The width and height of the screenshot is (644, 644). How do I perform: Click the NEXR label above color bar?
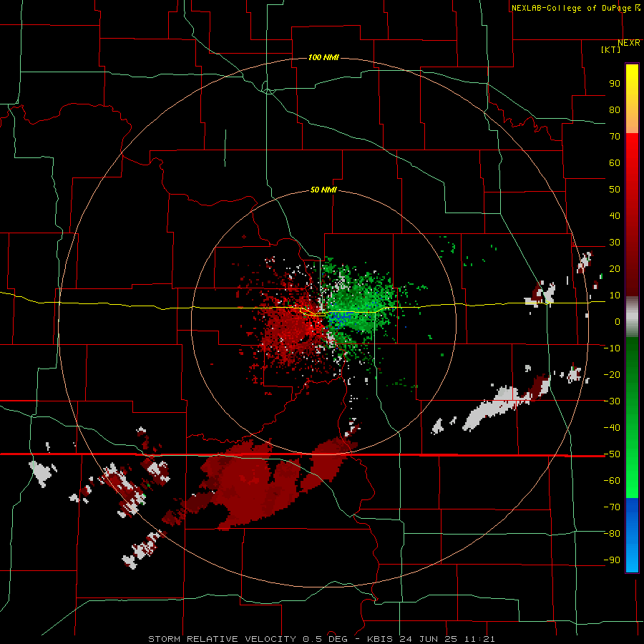tap(628, 43)
